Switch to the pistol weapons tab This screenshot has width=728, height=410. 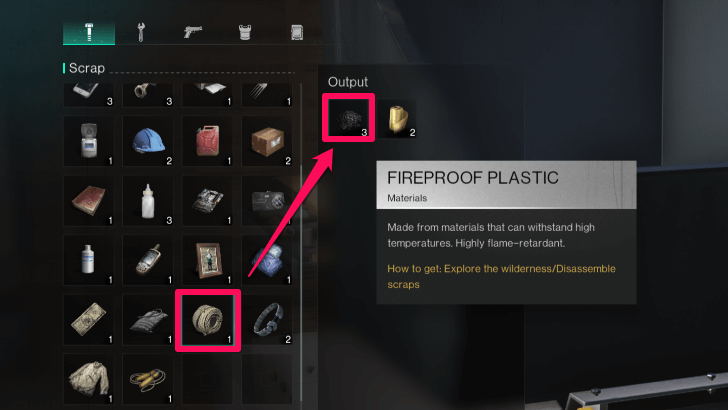(193, 33)
